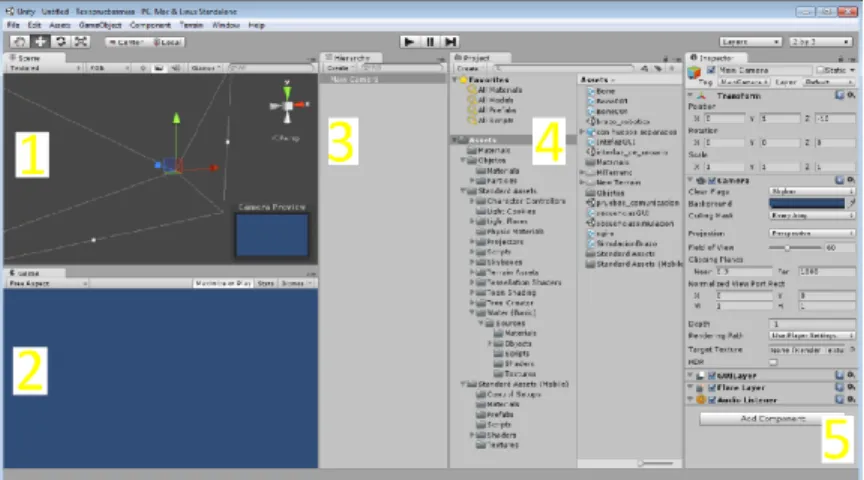Toggle Local handle rotation button
The image size is (864, 480).
click(167, 42)
